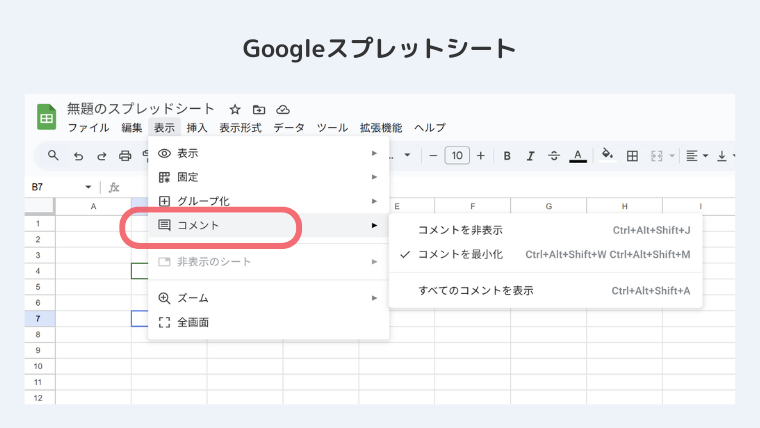The width and height of the screenshot is (760, 428).
Task: Check the cloud save status icon
Action: pyautogui.click(x=283, y=110)
